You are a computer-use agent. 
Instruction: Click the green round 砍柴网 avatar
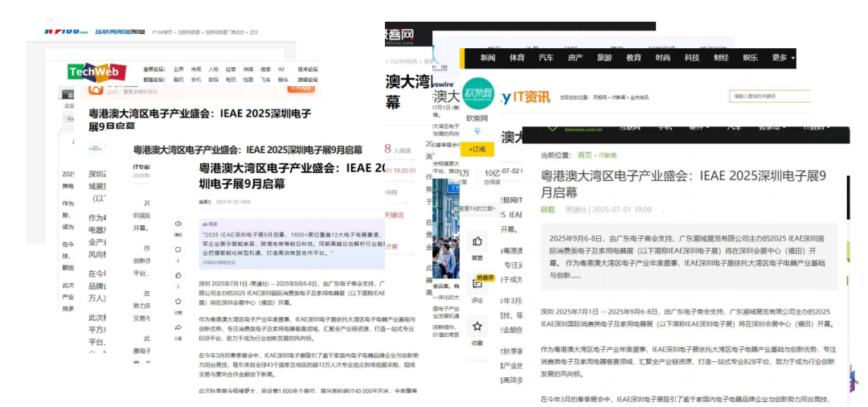(478, 93)
